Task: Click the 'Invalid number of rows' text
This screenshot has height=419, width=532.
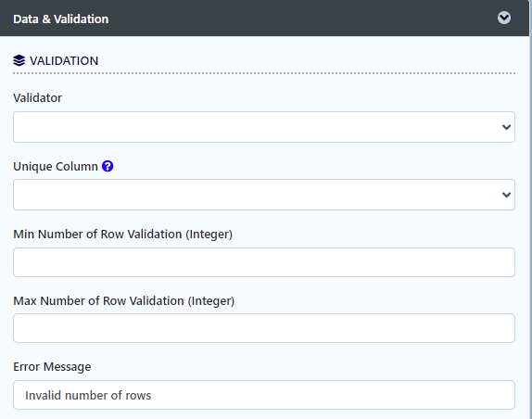Action: (88, 395)
